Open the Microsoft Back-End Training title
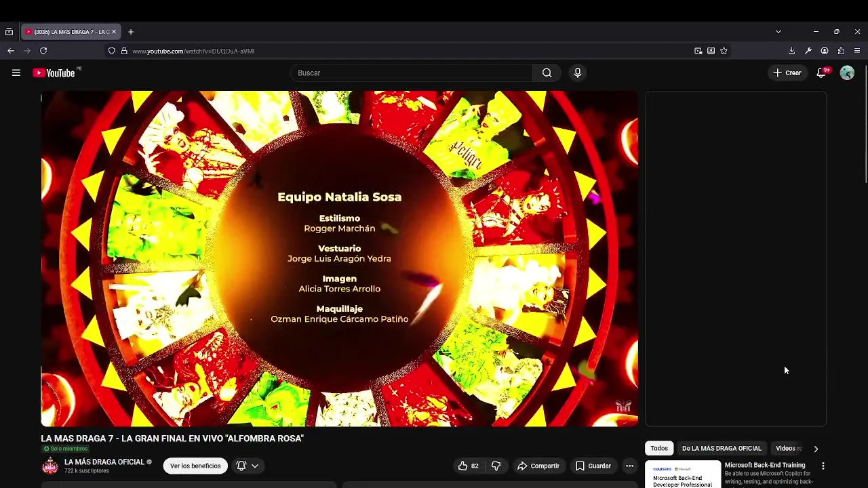 point(765,465)
